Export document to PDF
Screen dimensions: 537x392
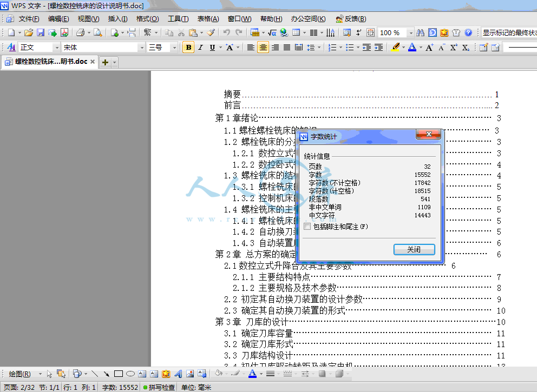(64, 32)
